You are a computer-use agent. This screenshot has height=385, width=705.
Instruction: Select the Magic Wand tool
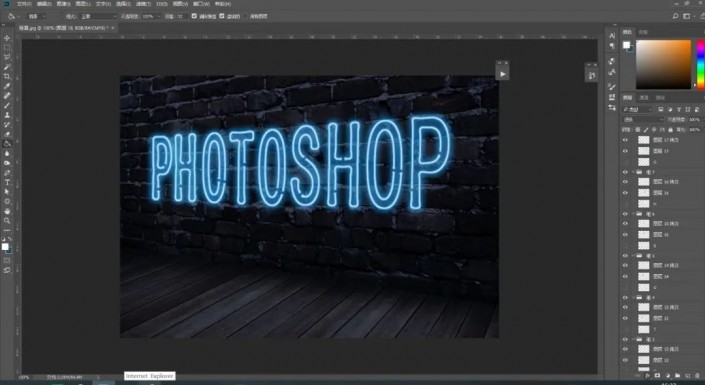[x=7, y=67]
